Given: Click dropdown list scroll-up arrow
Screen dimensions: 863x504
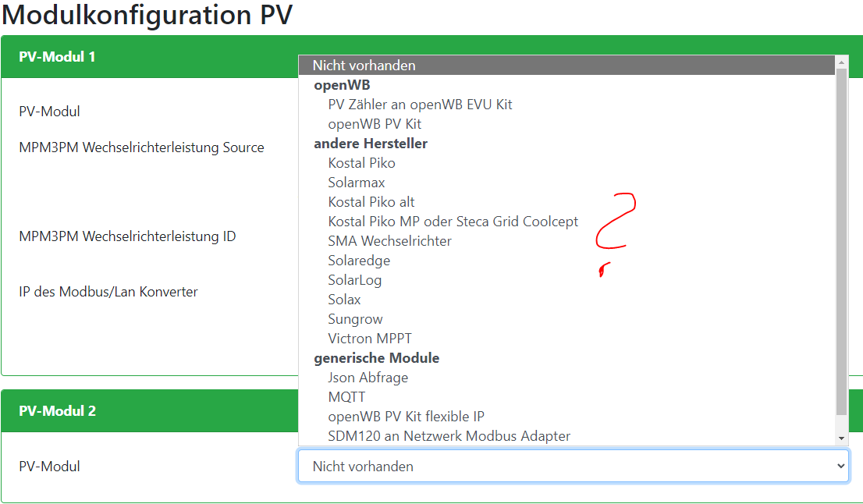Looking at the screenshot, I should pos(841,62).
